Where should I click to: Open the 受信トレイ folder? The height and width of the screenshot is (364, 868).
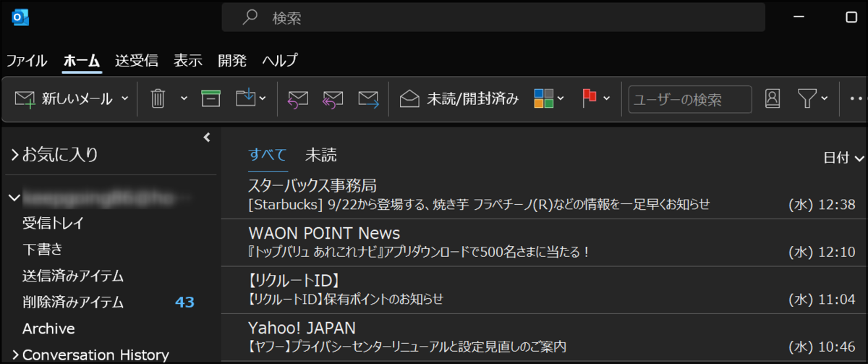pos(53,224)
